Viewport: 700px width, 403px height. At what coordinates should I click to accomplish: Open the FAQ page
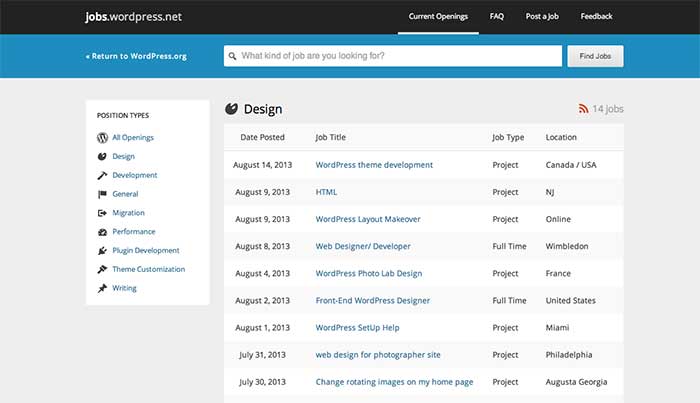496,17
